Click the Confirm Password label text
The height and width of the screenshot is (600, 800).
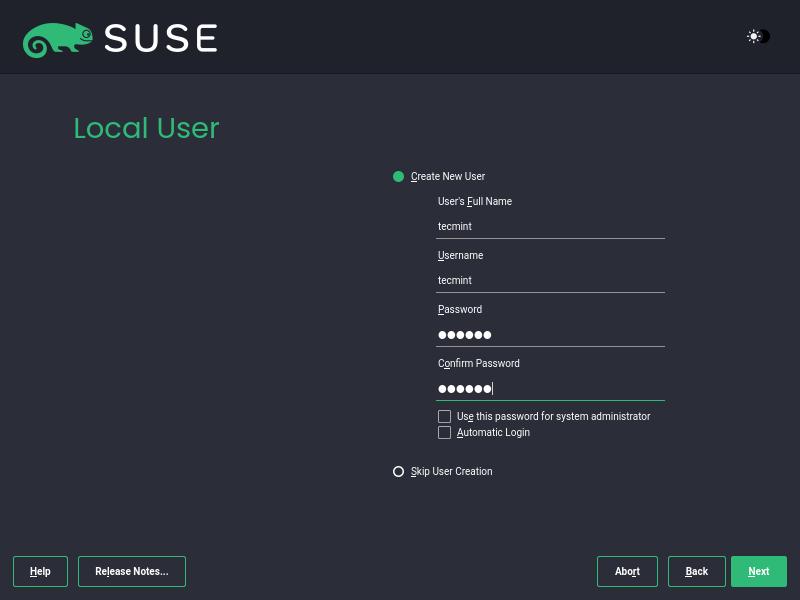coord(479,364)
